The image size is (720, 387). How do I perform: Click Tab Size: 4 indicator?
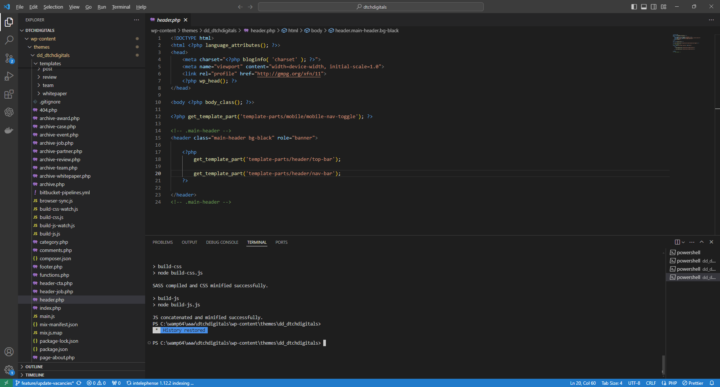(612, 383)
